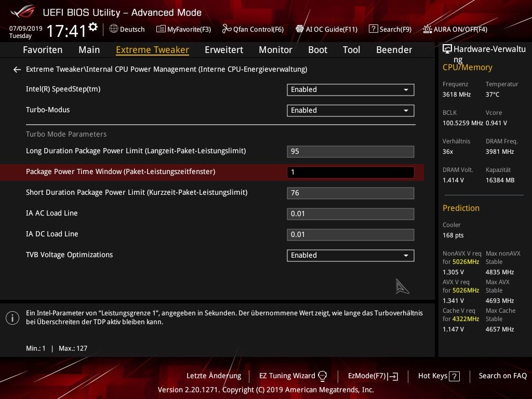The height and width of the screenshot is (399, 532).
Task: Click the 1.414 V DRAM voltage value
Action: tap(453, 180)
